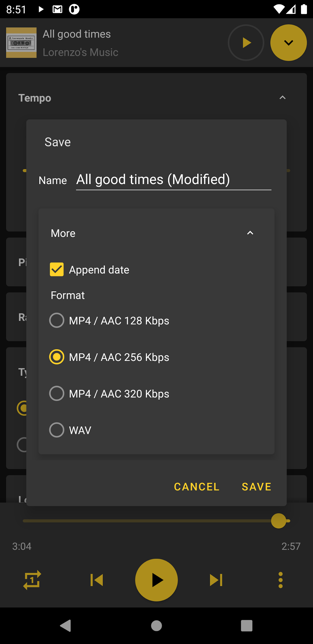
Task: Tap the playback seek bar thumb
Action: pos(279,521)
